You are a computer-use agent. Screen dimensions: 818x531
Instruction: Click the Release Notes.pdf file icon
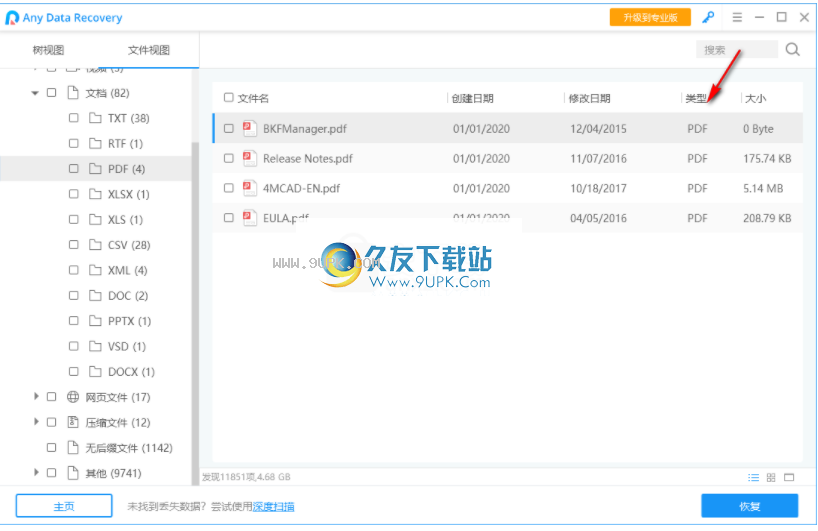point(250,158)
